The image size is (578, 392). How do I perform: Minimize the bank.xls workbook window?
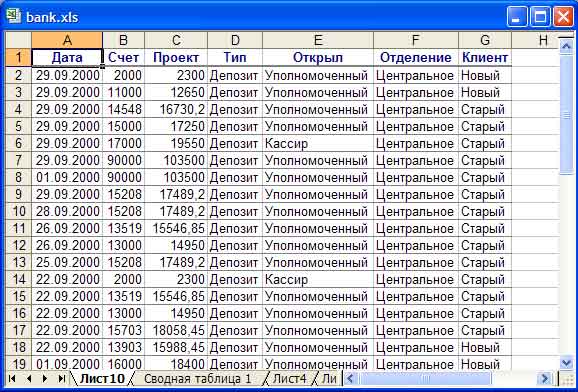516,17
